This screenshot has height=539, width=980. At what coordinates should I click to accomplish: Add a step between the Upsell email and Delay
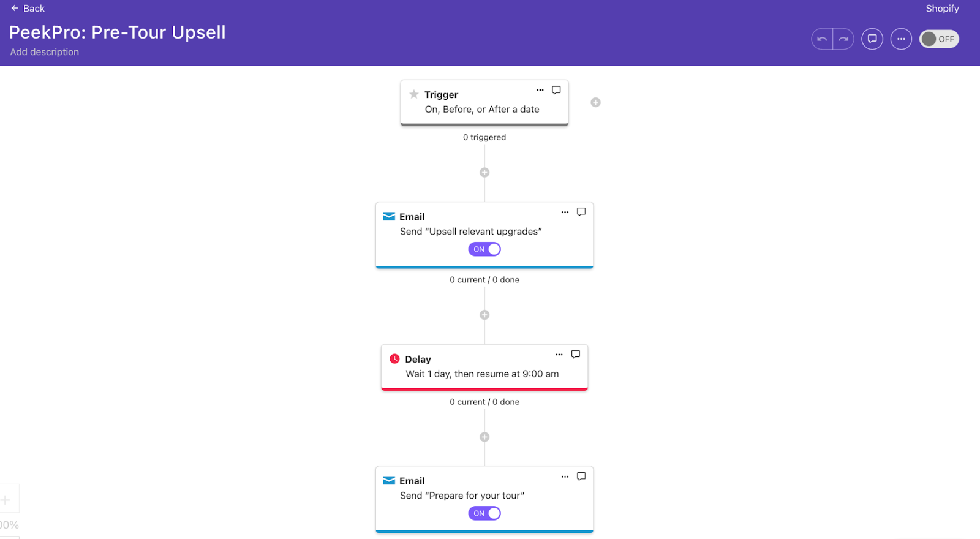pos(484,314)
